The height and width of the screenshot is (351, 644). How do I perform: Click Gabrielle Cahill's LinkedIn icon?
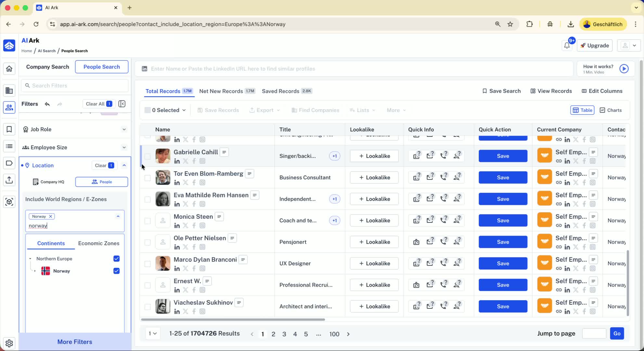pos(177,161)
